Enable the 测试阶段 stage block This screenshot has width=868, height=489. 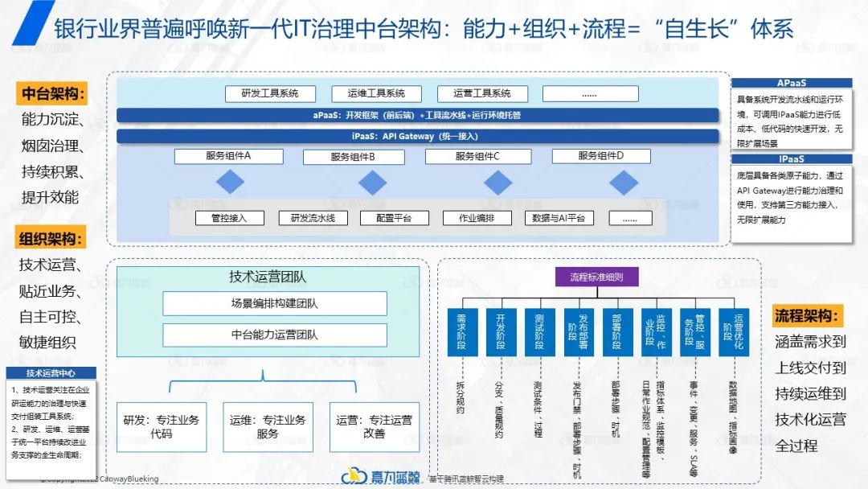[x=539, y=334]
